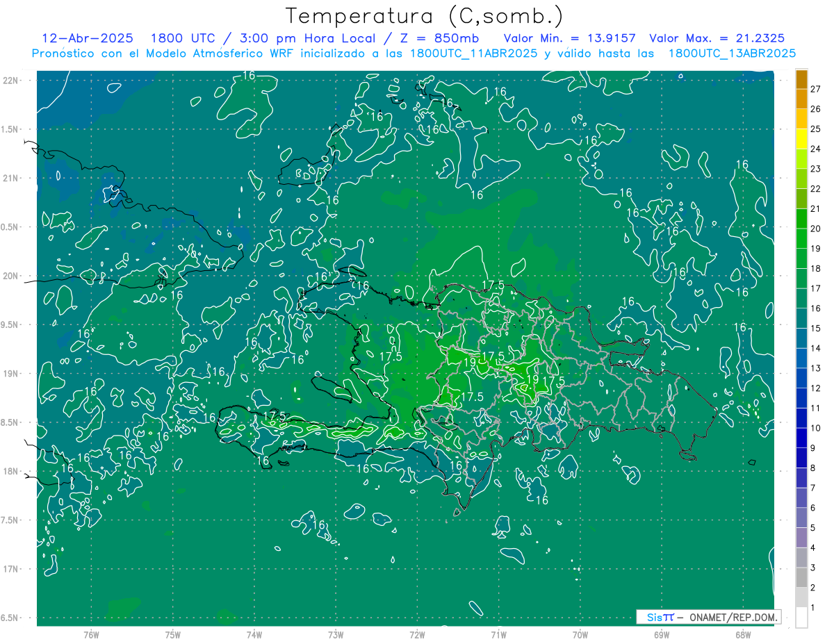Click 'Pronóstico con el Modelo Atmosferico WRF' text
The height and width of the screenshot is (644, 834).
coord(164,53)
